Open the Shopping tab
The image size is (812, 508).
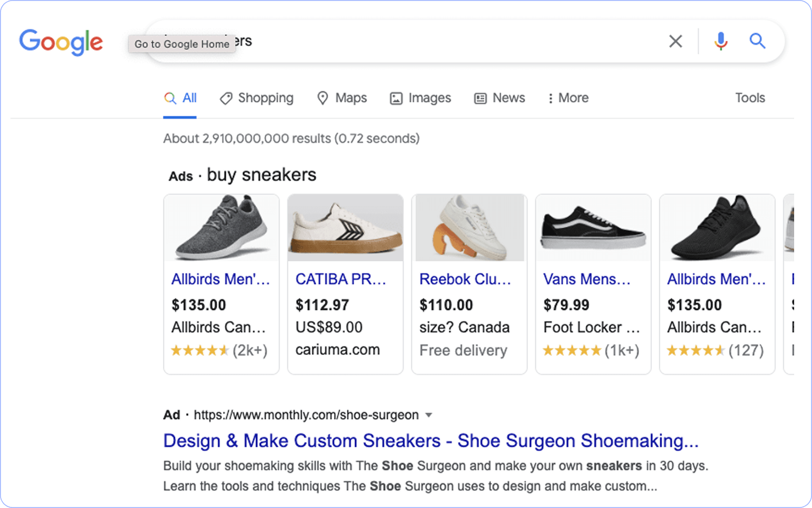(x=257, y=98)
